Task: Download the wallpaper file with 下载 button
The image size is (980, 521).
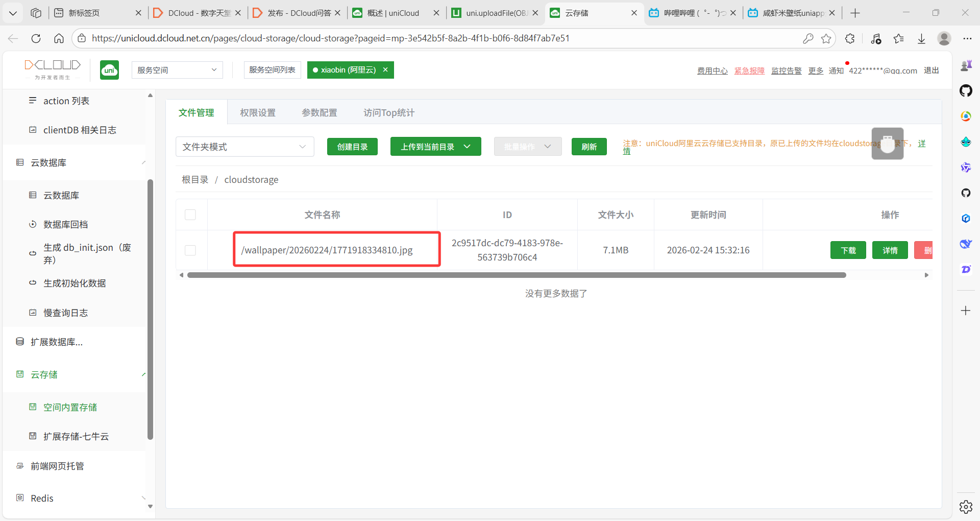Action: (x=848, y=250)
